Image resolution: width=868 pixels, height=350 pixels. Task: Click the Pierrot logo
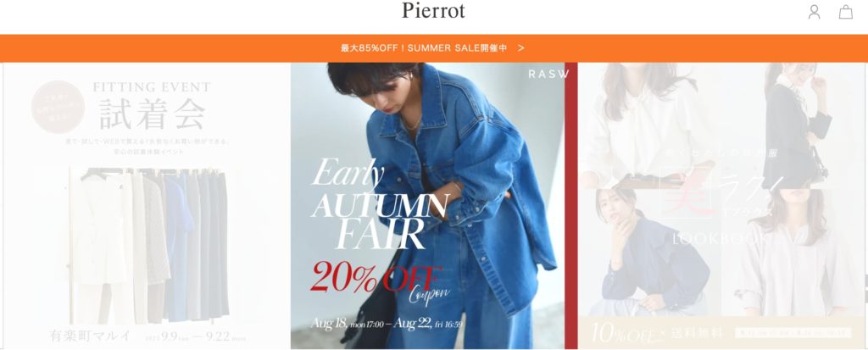point(433,10)
